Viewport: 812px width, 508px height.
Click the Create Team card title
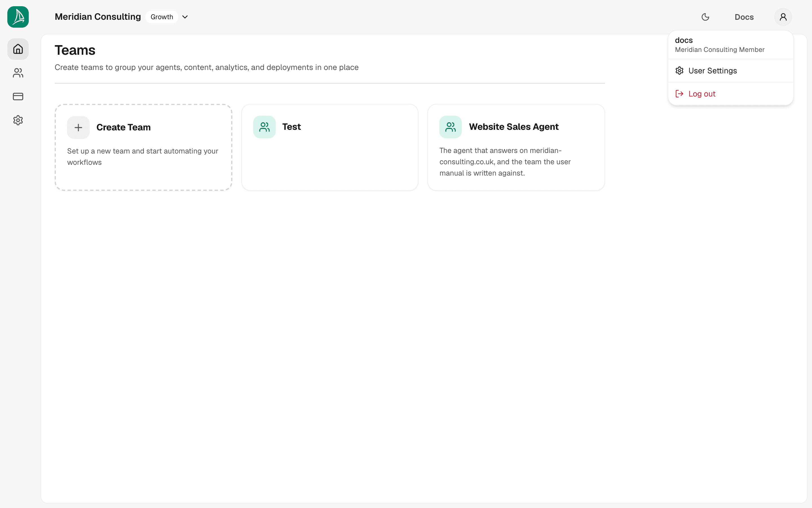pos(123,127)
